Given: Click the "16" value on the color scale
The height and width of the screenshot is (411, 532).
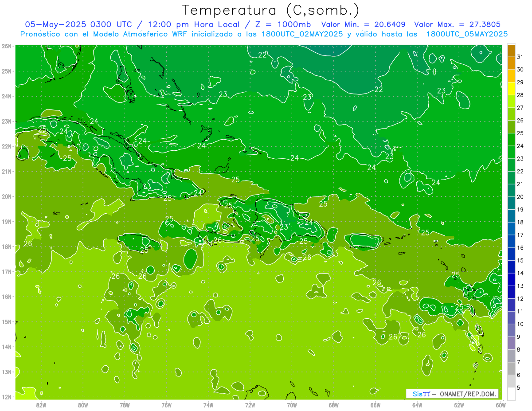Looking at the screenshot, I should [520, 247].
